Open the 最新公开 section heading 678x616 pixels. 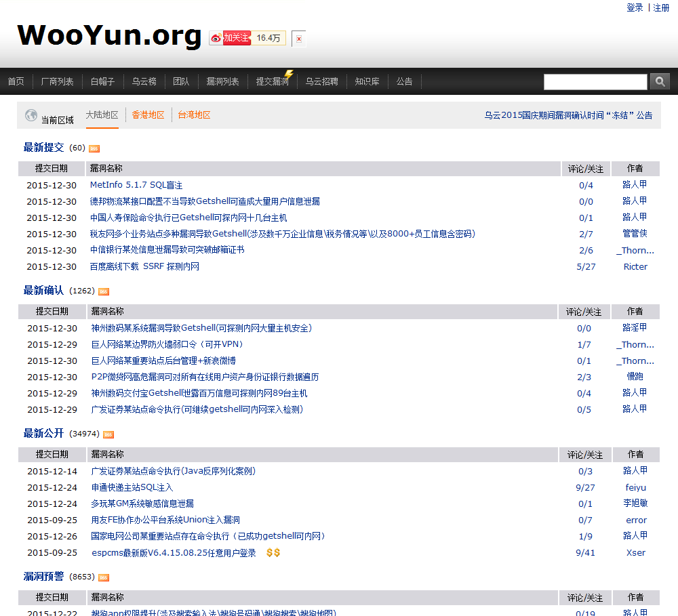click(x=43, y=433)
